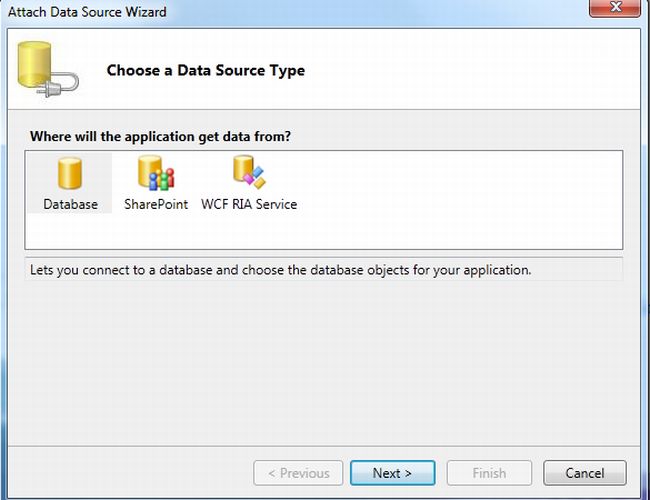Click the SharePoint text label
650x500 pixels.
[156, 204]
